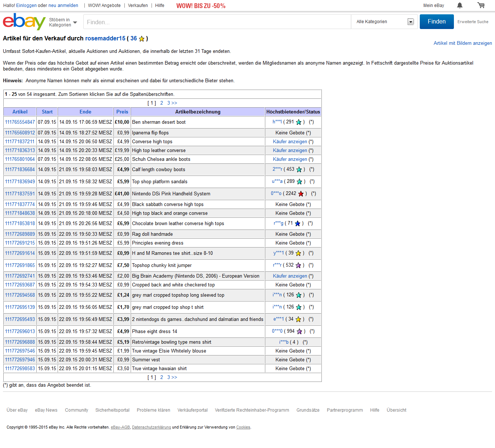
Task: Open bidder i***b profile link
Action: coord(284,342)
